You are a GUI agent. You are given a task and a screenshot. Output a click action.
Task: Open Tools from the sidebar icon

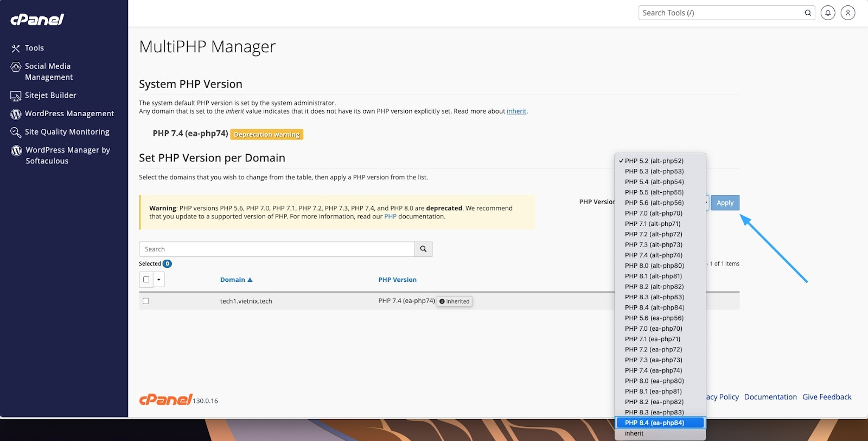click(16, 48)
